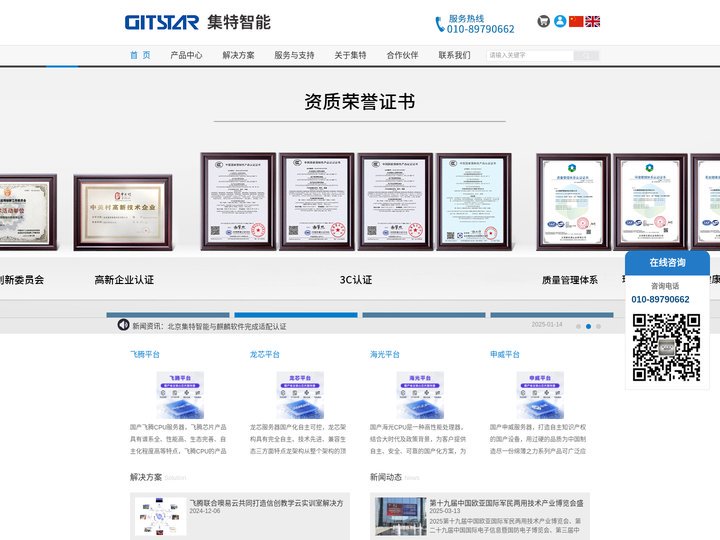Click the solution article diagram thumbnail
Viewport: 720px width, 540px height.
(161, 517)
